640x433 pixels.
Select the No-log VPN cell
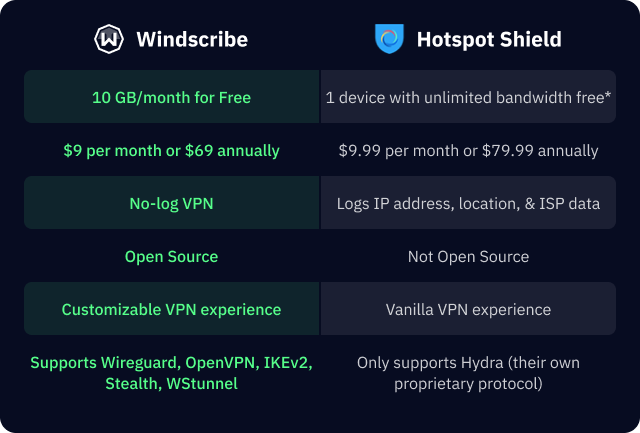172,202
